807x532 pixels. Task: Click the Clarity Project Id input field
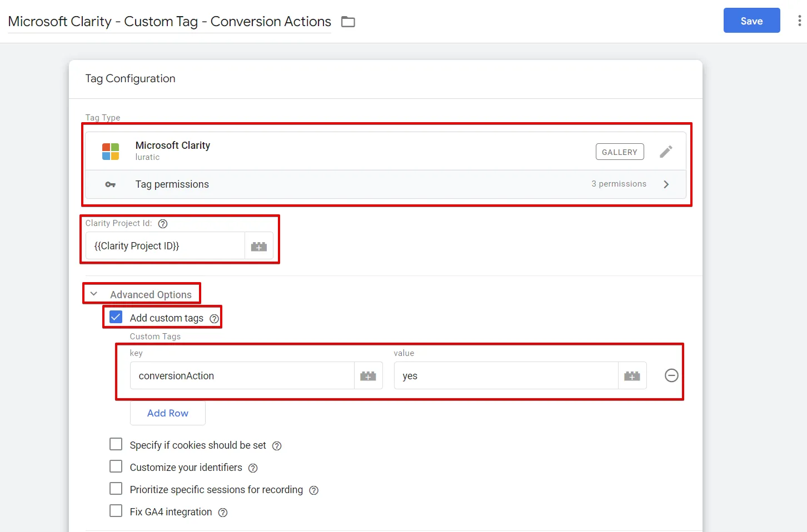[165, 246]
